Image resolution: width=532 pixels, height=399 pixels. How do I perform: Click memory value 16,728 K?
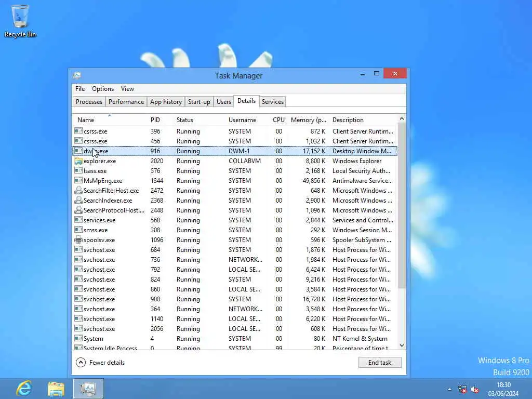[314, 299]
